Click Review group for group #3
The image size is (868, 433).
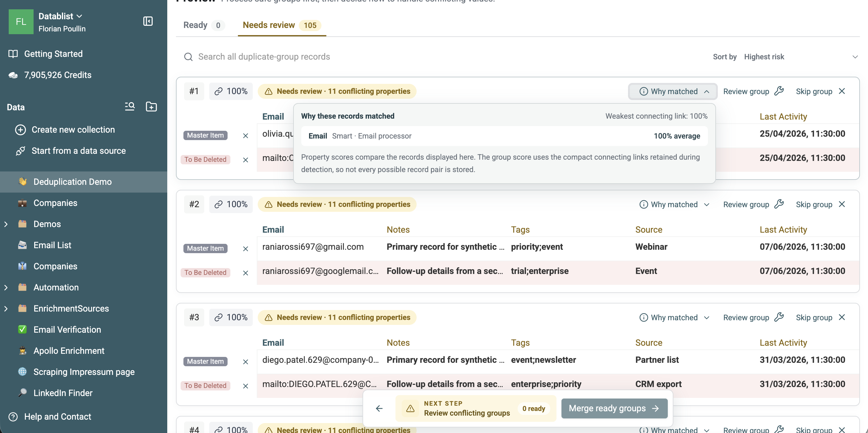(x=753, y=318)
